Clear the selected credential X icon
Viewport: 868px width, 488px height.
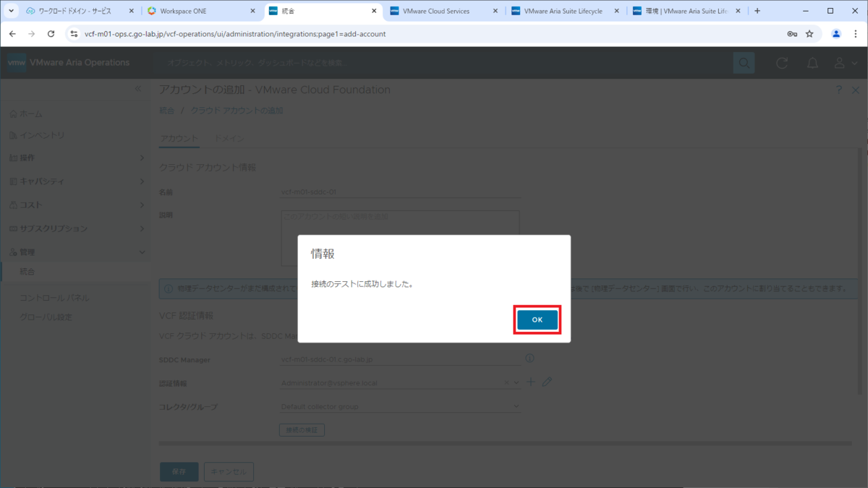507,382
